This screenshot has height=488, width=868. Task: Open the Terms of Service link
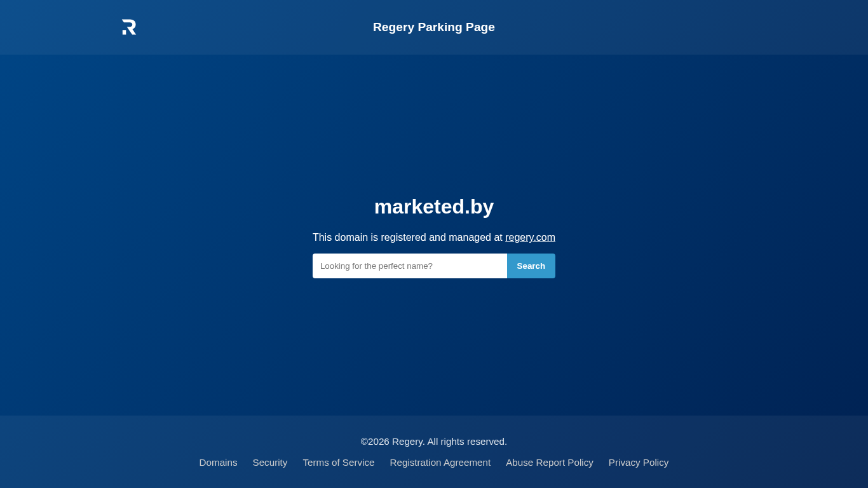click(x=339, y=463)
